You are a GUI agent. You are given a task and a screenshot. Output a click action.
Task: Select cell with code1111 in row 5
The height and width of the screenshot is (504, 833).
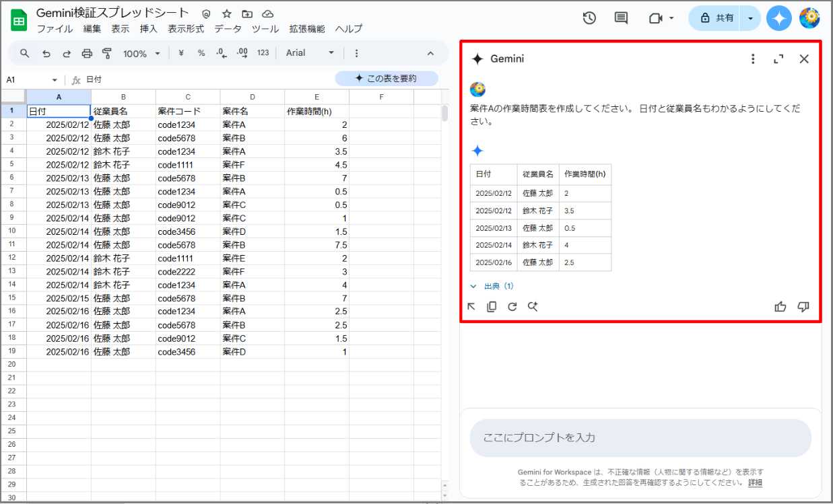188,165
